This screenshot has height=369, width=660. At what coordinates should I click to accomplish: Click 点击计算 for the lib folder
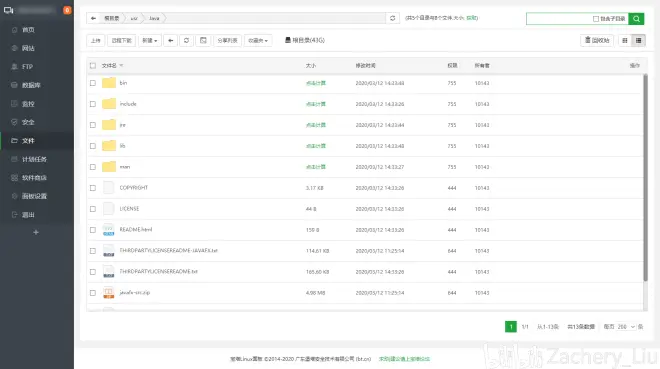pyautogui.click(x=316, y=146)
